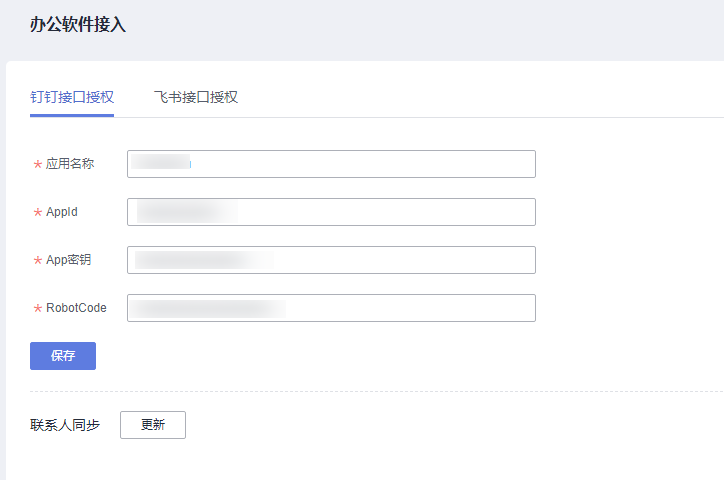This screenshot has height=480, width=724.
Task: Click the App密钥 field label
Action: (x=68, y=260)
